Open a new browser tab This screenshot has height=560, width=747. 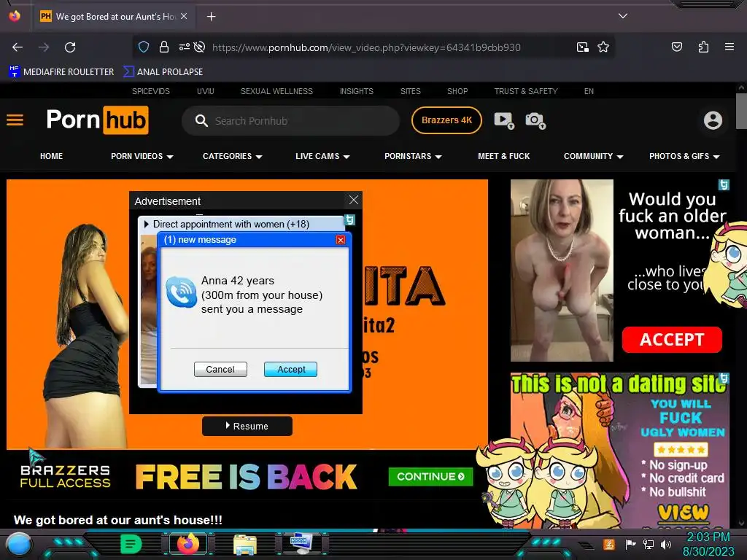pyautogui.click(x=211, y=17)
